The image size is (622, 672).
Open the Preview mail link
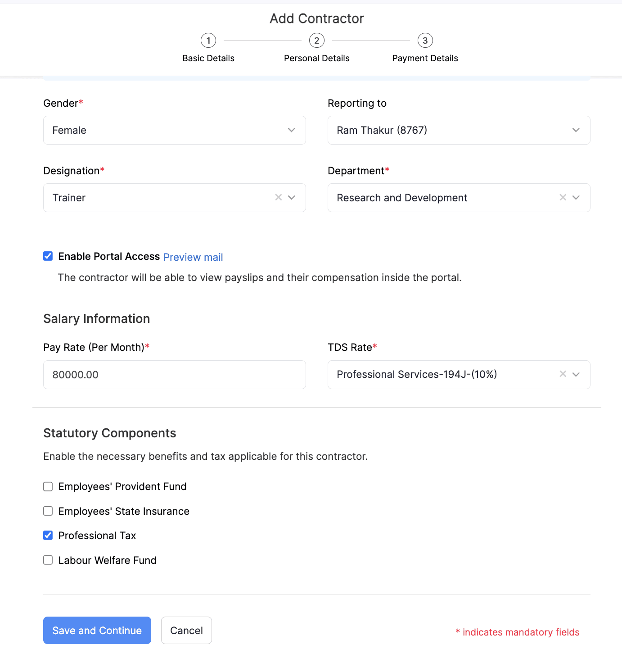coord(193,257)
